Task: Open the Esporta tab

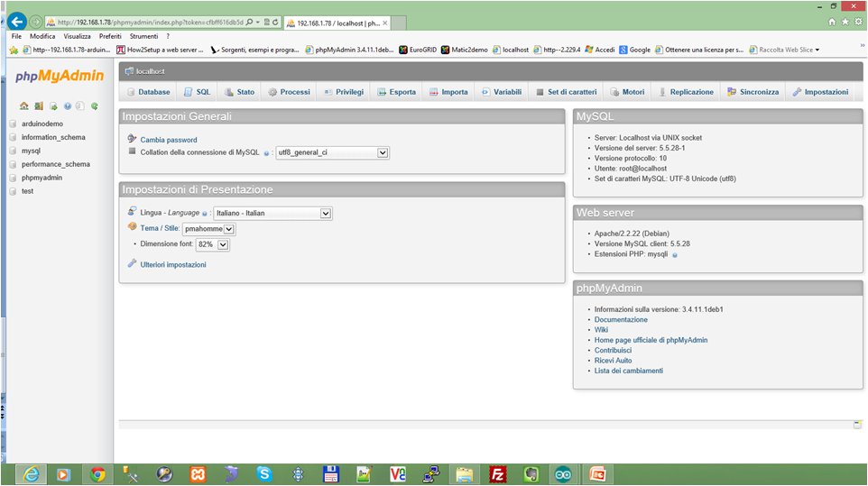Action: pyautogui.click(x=396, y=92)
